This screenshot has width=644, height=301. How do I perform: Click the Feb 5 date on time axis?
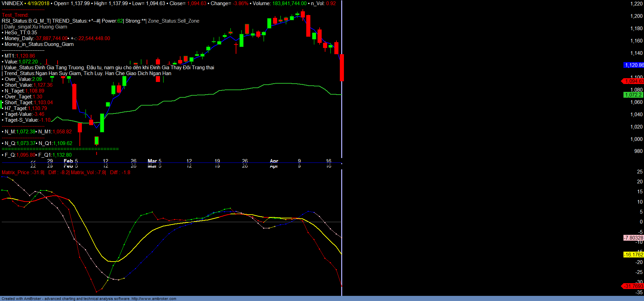coord(71,161)
